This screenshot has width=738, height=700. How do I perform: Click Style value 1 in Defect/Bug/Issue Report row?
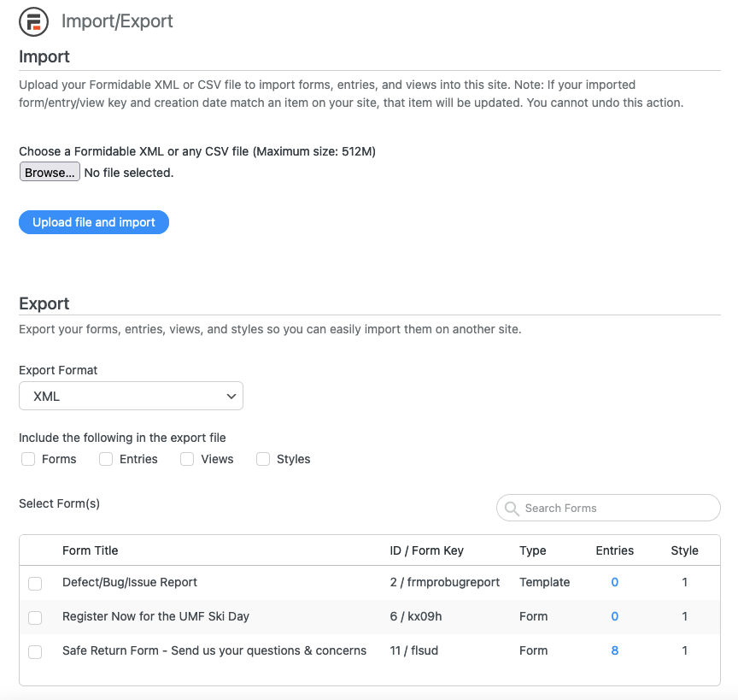pos(685,582)
